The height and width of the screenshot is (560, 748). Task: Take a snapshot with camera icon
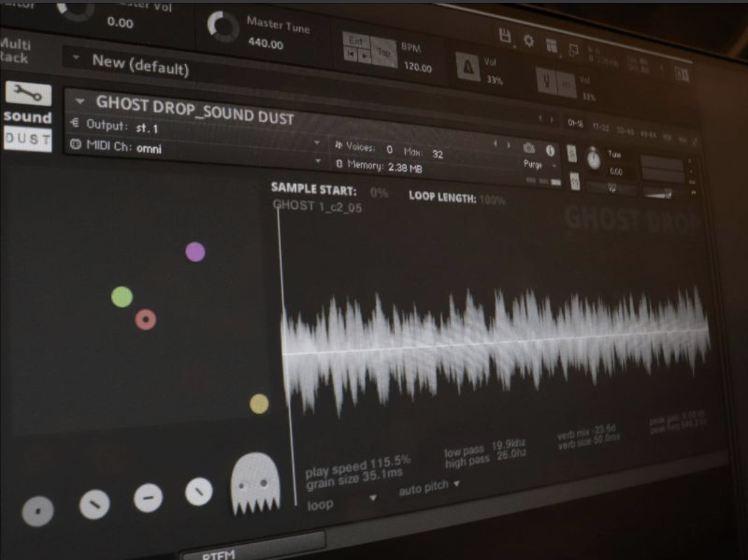529,148
